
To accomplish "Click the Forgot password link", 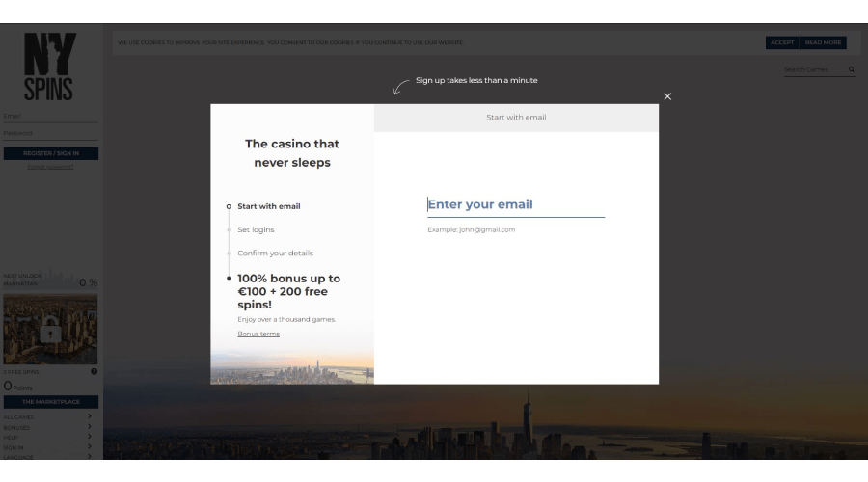I will click(x=50, y=167).
